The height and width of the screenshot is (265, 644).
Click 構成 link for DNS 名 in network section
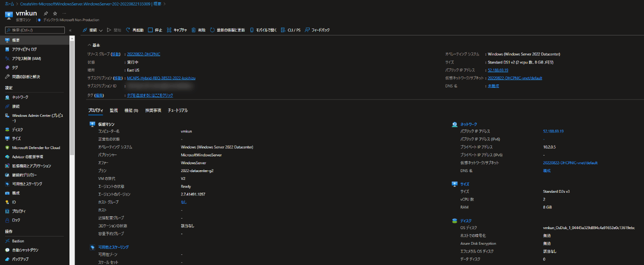click(546, 171)
